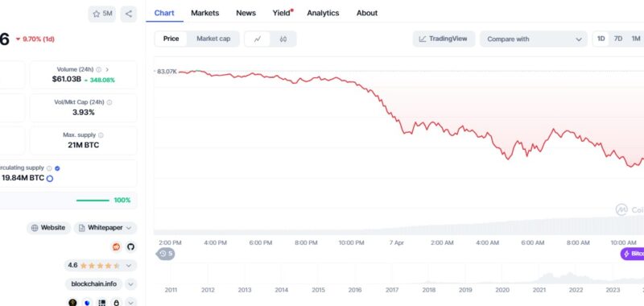Open the Reddit community icon
Viewport: 644px width, 306px height.
[x=117, y=247]
